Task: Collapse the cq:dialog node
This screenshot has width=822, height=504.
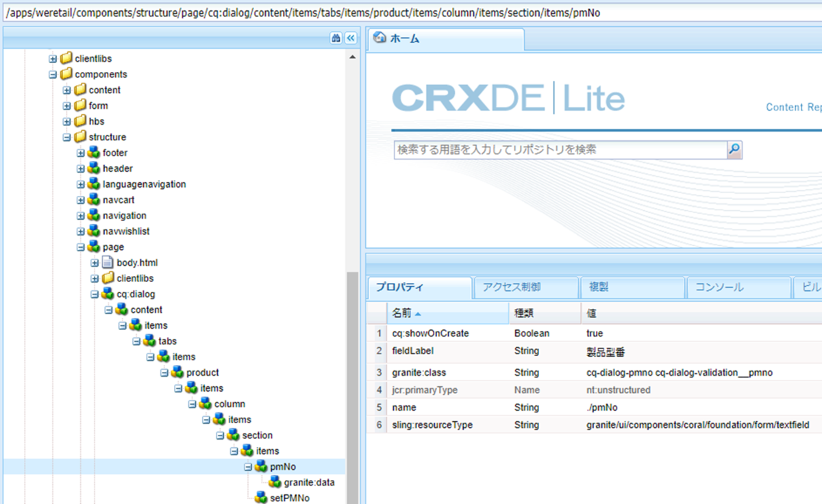Action: tap(95, 294)
